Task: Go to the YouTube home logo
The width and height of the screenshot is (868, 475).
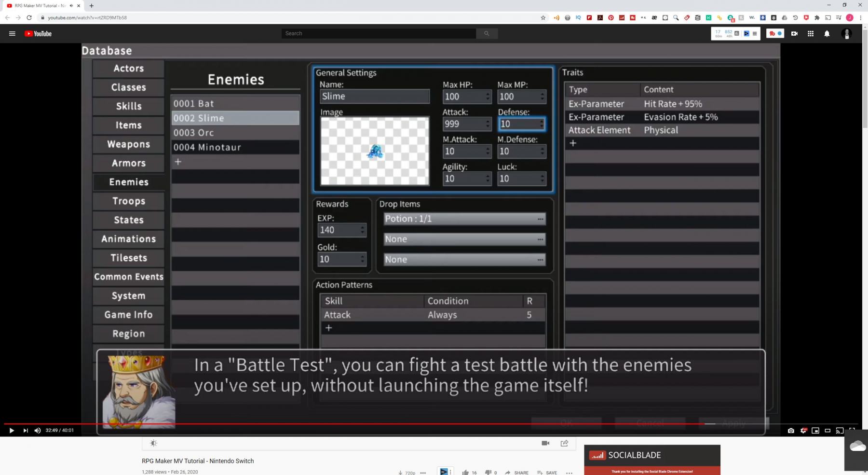Action: pos(38,34)
